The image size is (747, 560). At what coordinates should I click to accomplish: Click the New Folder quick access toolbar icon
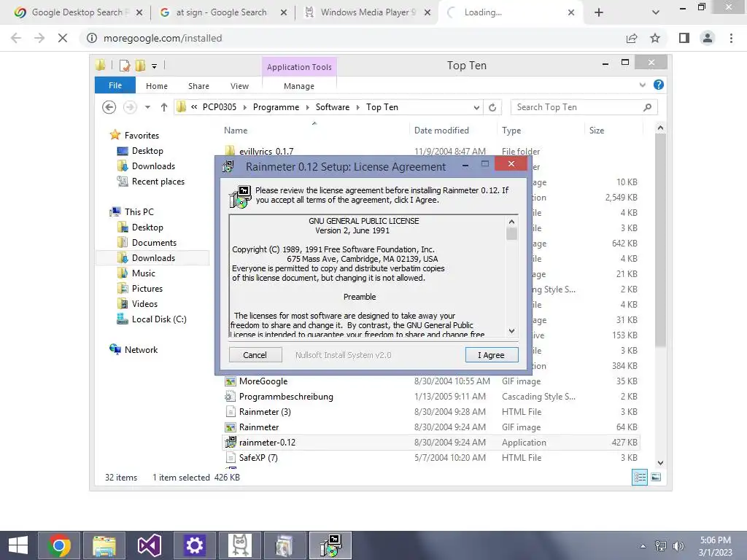tap(141, 66)
